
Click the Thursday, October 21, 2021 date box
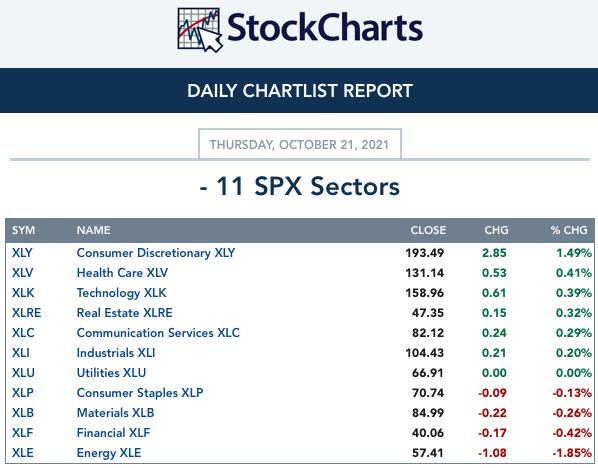(300, 144)
